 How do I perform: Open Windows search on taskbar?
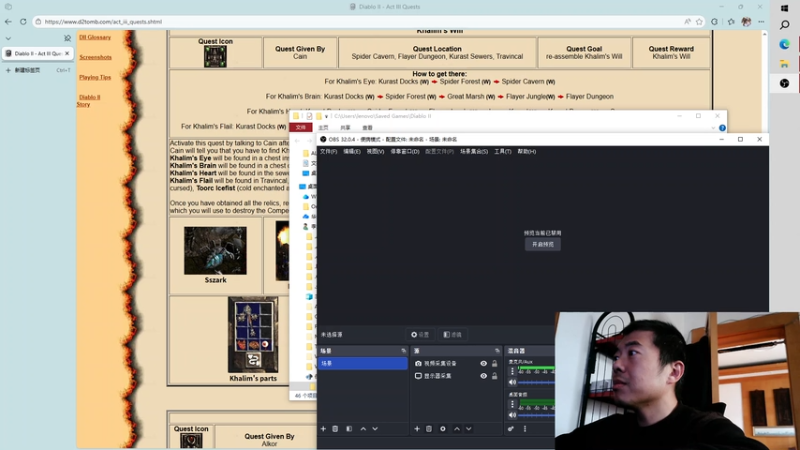(785, 24)
